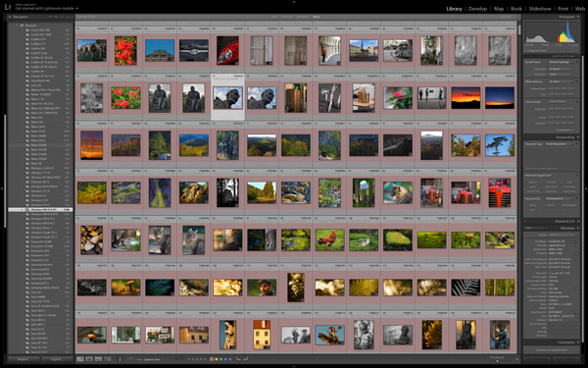Collapse the Histogram panel
The height and width of the screenshot is (368, 588).
[577, 17]
